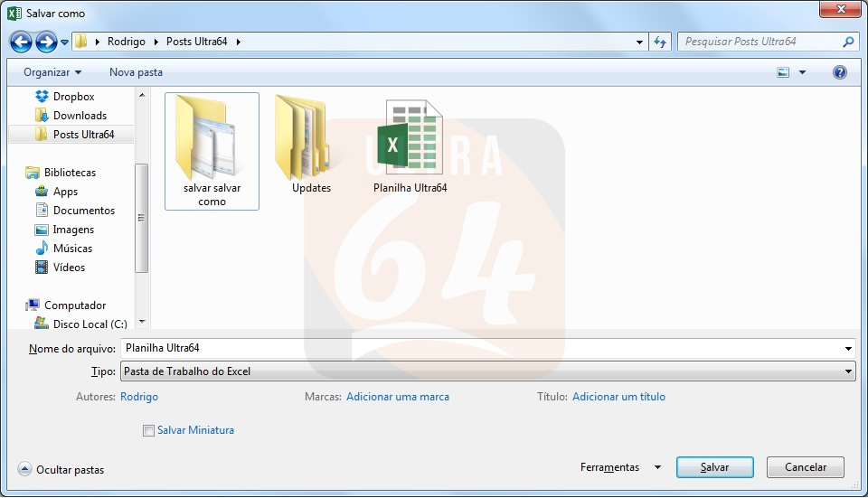The image size is (868, 498).
Task: Open the help question mark icon
Action: click(x=839, y=72)
